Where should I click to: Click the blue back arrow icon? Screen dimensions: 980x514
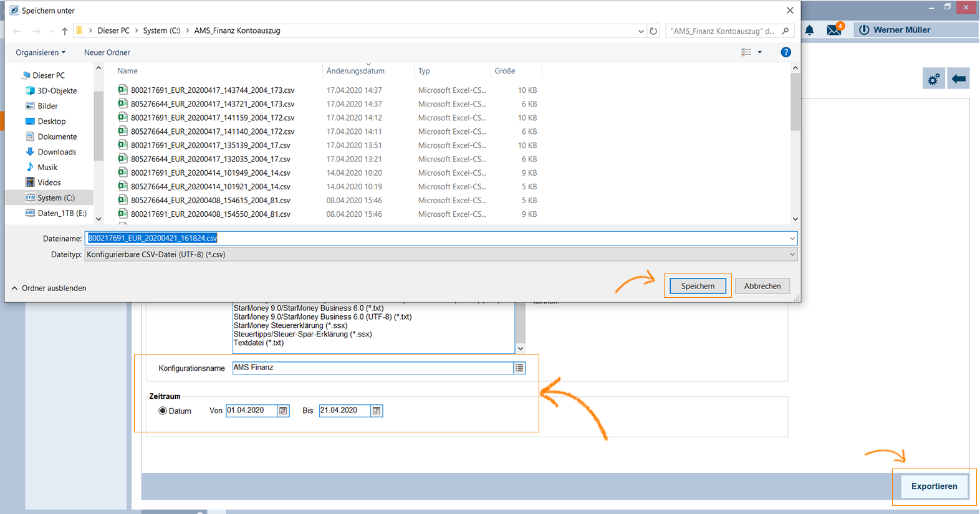click(x=959, y=79)
